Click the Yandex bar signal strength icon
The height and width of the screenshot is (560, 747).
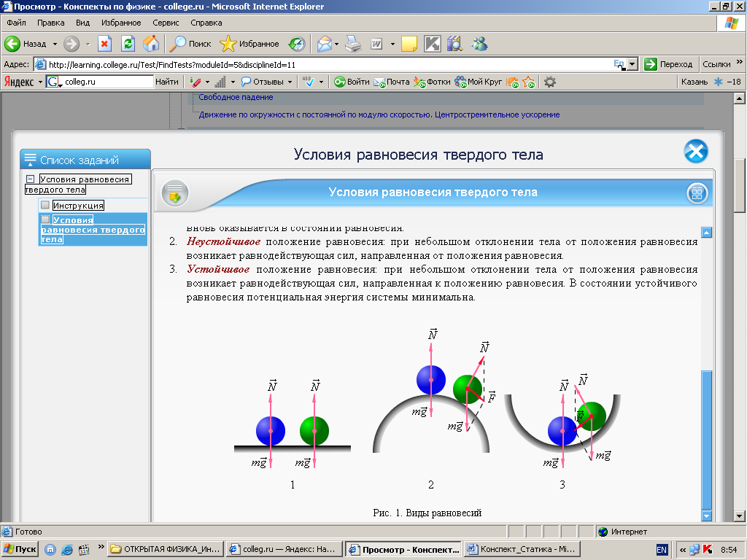(220, 82)
